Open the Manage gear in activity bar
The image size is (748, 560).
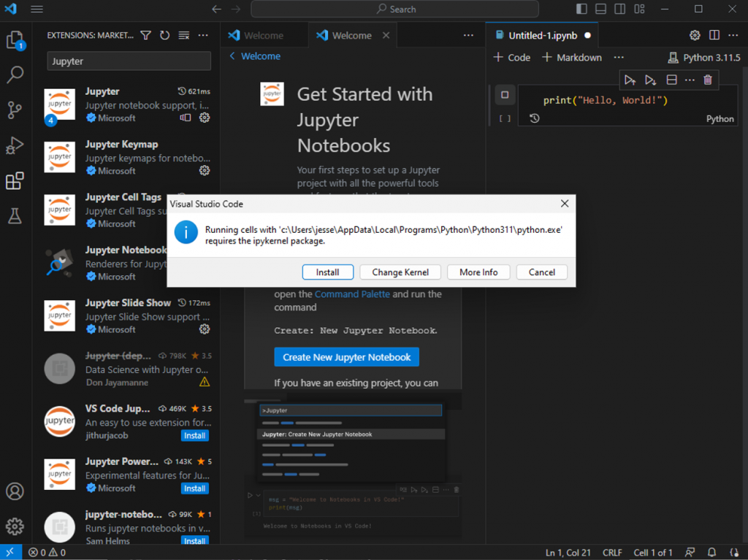pos(15,526)
